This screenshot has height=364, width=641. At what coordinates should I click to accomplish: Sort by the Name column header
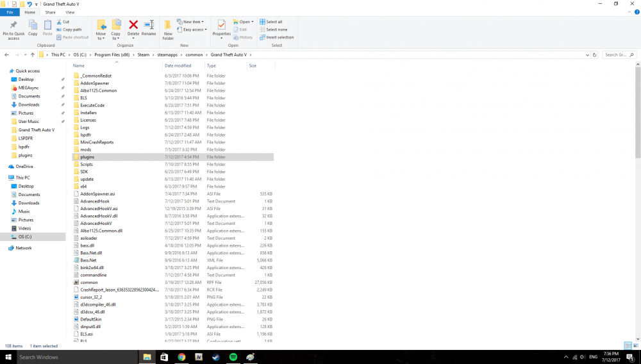click(79, 65)
